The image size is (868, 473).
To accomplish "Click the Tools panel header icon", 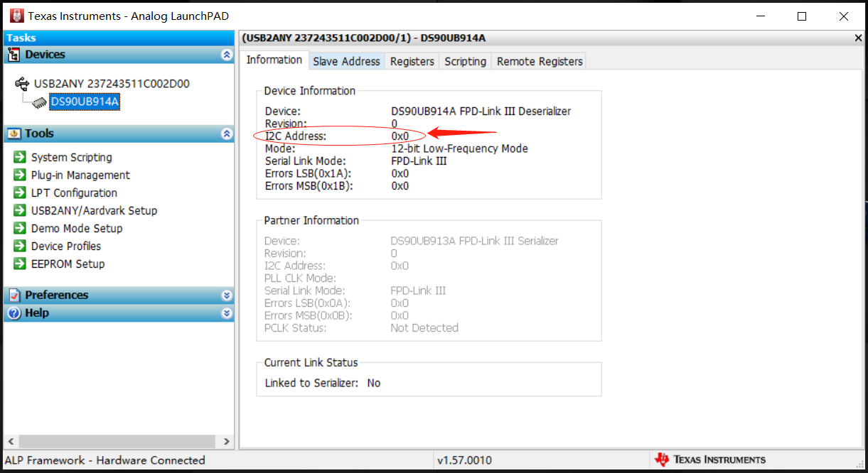I will [14, 134].
